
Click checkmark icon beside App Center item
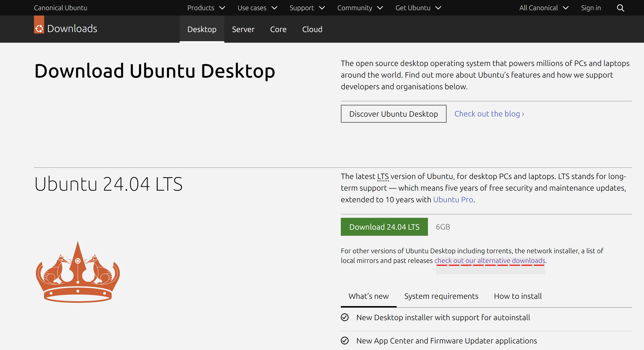pos(344,341)
